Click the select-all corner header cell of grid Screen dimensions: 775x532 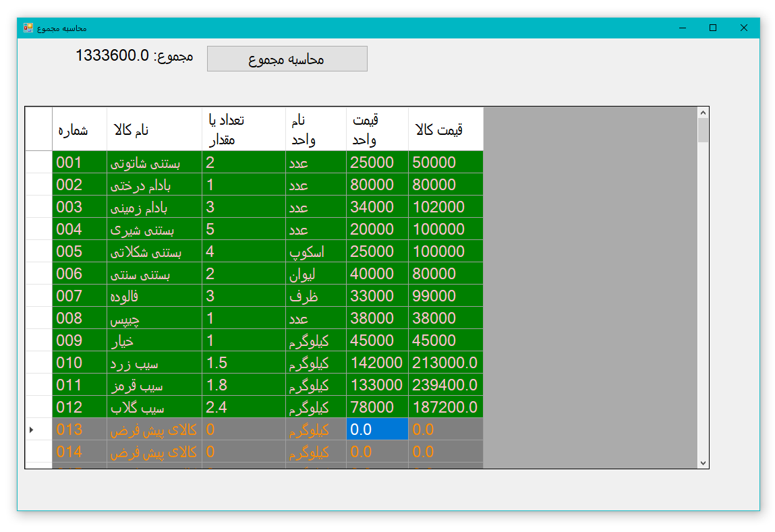click(x=38, y=129)
